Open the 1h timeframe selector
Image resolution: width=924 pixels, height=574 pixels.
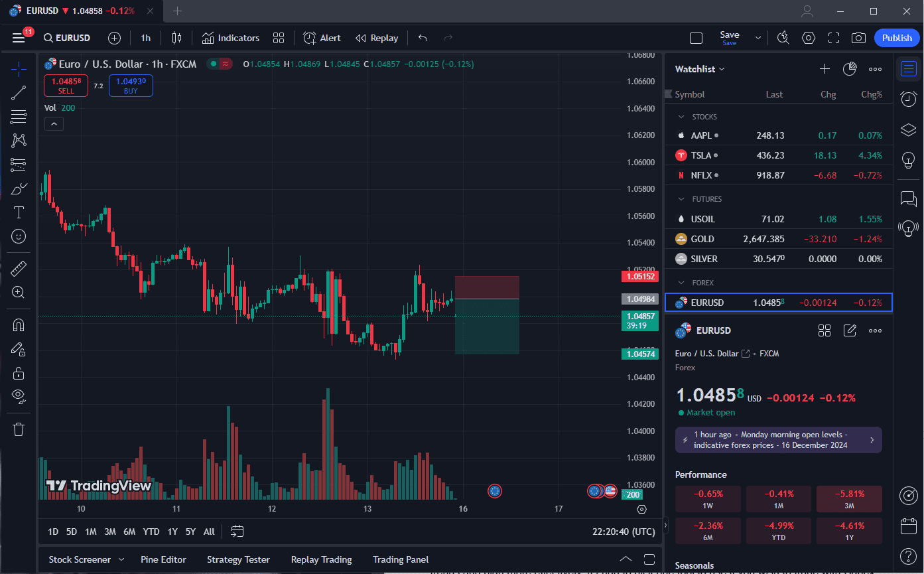146,38
